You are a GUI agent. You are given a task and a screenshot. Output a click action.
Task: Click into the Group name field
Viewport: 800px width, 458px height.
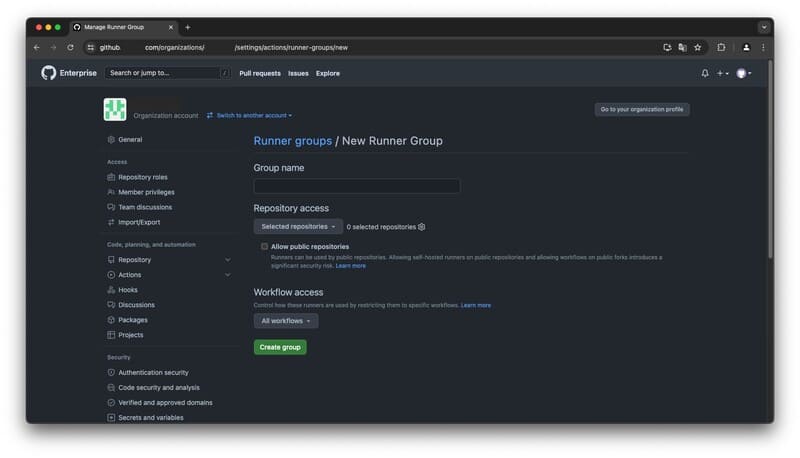pyautogui.click(x=357, y=186)
